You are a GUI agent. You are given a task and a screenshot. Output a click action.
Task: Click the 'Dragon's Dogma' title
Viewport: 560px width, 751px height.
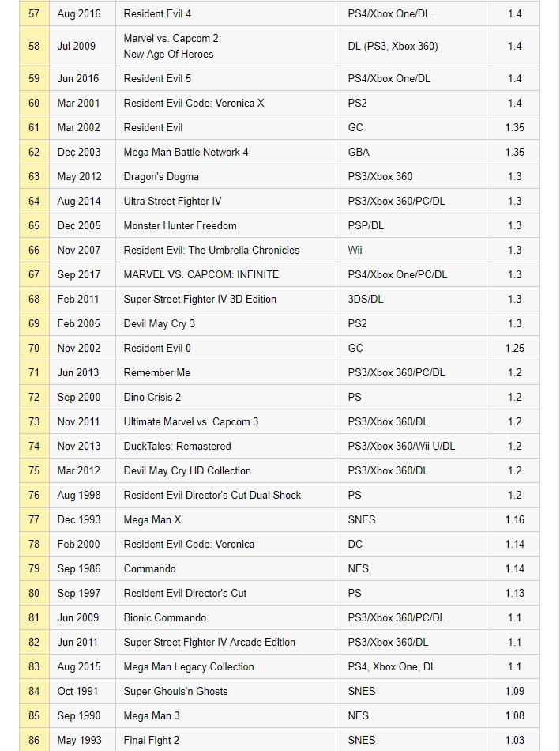(x=161, y=177)
